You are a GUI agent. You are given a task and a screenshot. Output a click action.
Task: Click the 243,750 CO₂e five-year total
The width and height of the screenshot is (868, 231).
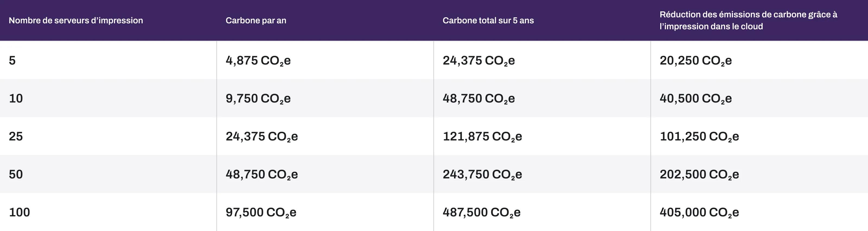point(482,174)
